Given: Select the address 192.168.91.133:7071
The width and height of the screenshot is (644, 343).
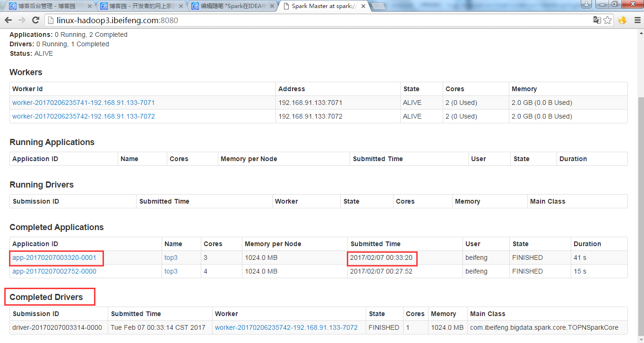Looking at the screenshot, I should click(310, 103).
